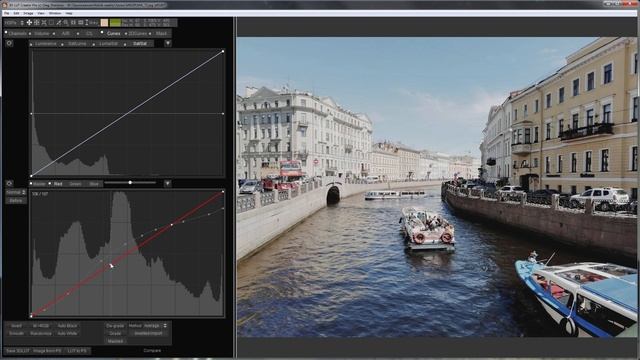This screenshot has height=360, width=640.
Task: Open the dropdown arrow right of channel slider
Action: [x=167, y=184]
